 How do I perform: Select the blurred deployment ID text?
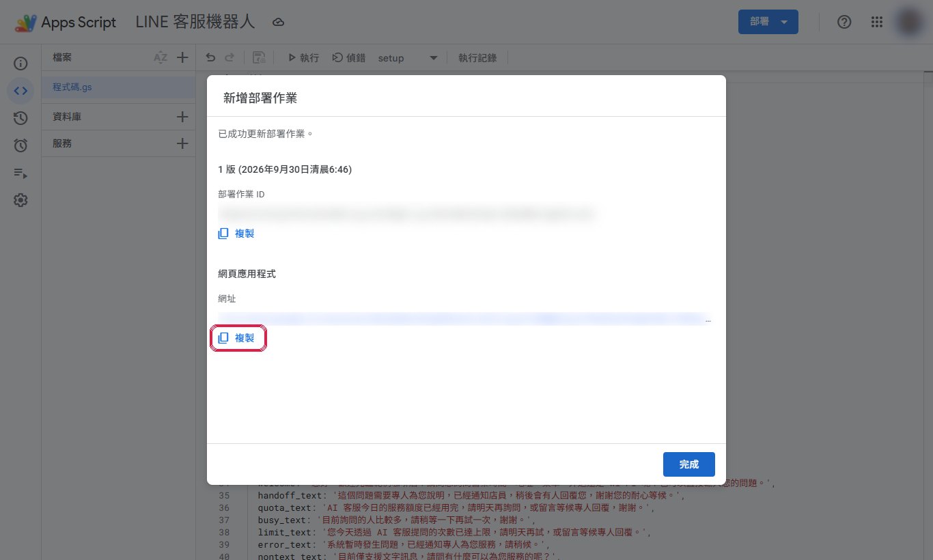[408, 214]
